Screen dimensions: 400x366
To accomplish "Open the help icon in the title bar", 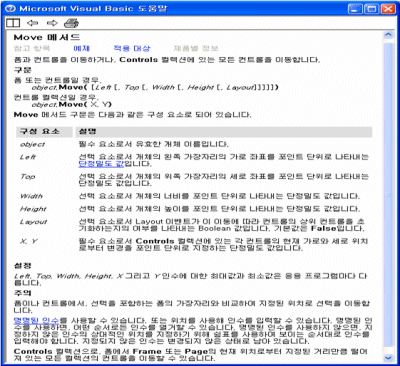I will (x=10, y=8).
